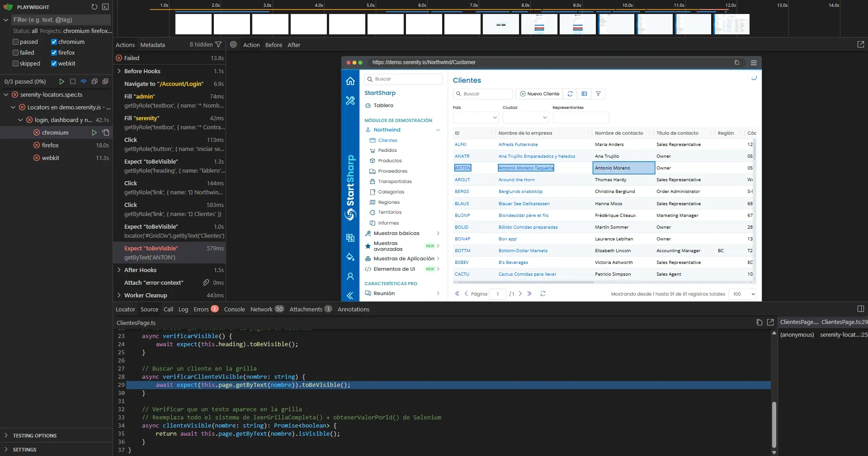Expand the Before Hooks action group

click(x=119, y=71)
